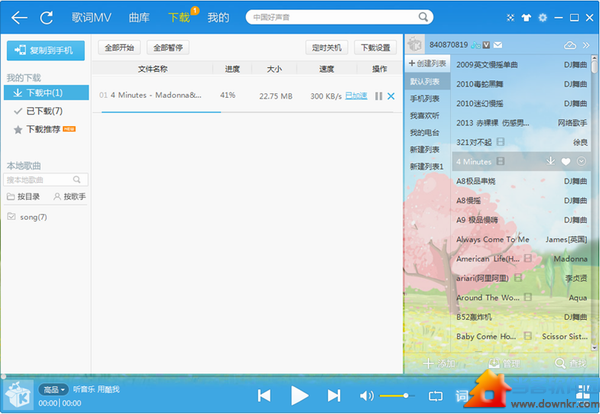600x414 pixels.
Task: Select song 2009英文慢摇单曲
Action: click(521, 65)
